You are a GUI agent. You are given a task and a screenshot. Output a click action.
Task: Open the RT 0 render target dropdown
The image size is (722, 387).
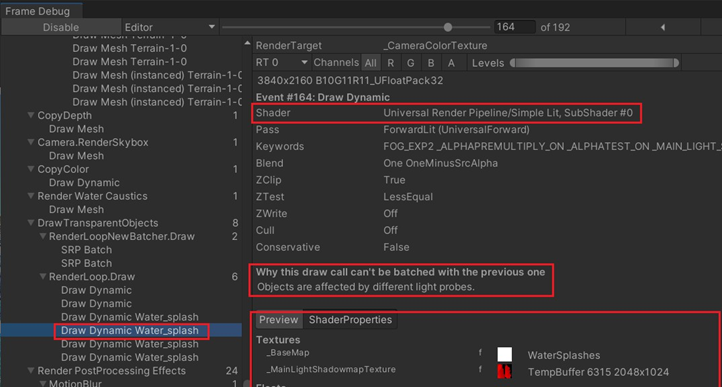282,63
